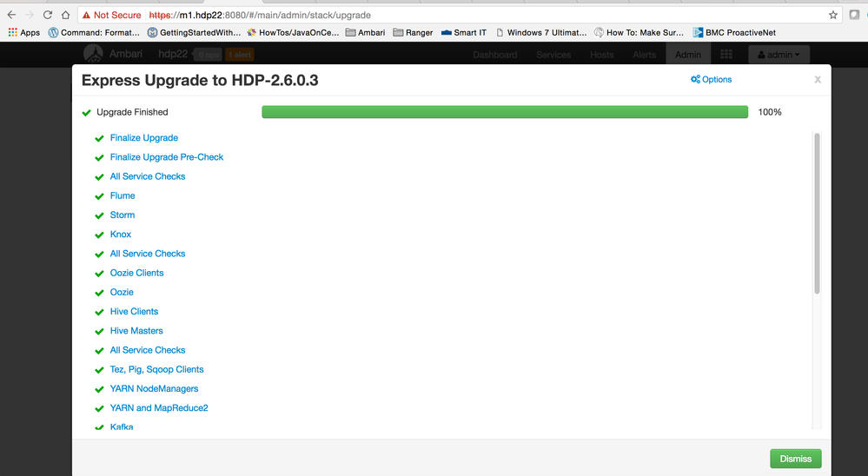
Task: Open Finalize Upgrade step details
Action: 144,138
